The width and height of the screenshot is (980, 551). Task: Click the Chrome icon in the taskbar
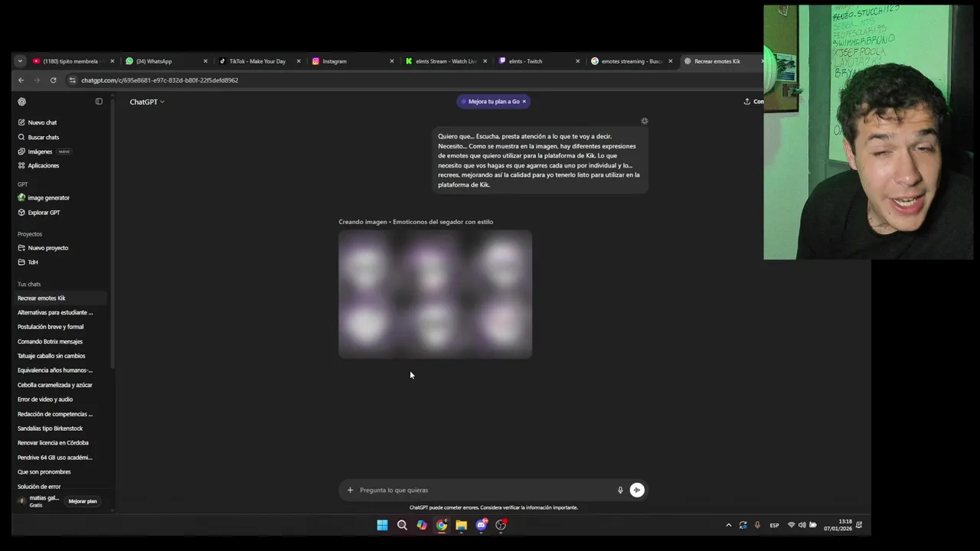coord(442,525)
